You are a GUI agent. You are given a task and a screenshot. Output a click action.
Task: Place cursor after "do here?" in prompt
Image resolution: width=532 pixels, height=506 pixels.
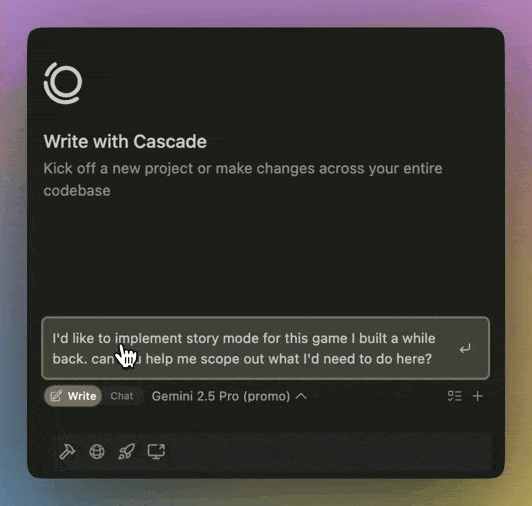[x=433, y=359]
